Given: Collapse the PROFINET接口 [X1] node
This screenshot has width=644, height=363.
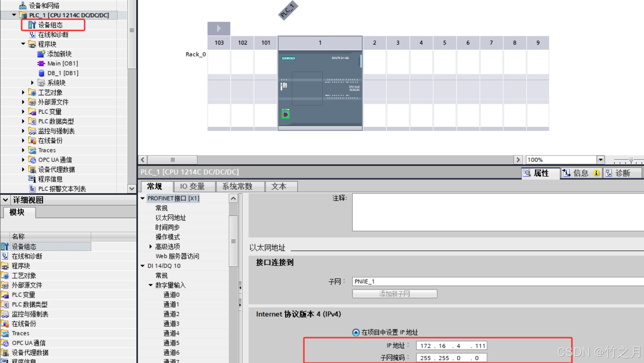Looking at the screenshot, I should [142, 198].
